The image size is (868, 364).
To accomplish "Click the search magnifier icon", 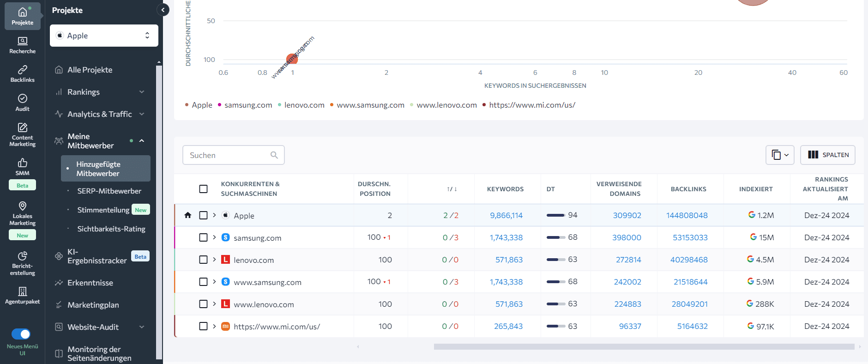I will [274, 155].
